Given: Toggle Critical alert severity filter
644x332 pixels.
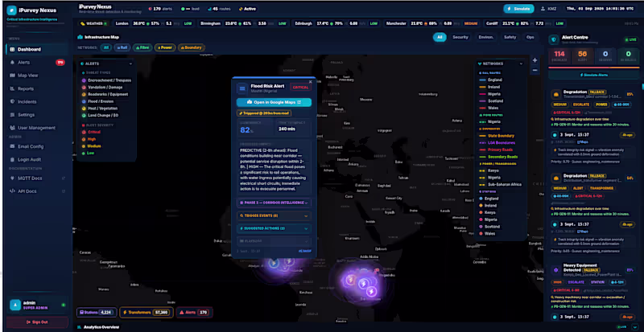Looking at the screenshot, I should (91, 132).
